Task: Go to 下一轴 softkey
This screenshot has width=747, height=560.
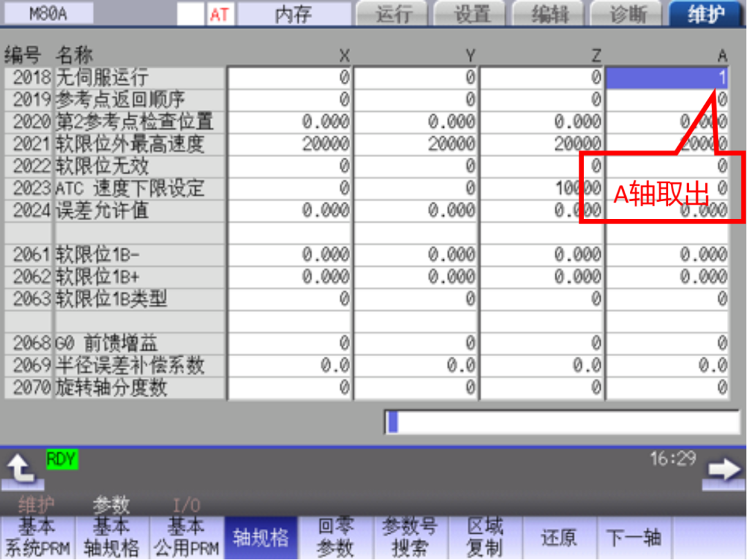Action: 634,537
